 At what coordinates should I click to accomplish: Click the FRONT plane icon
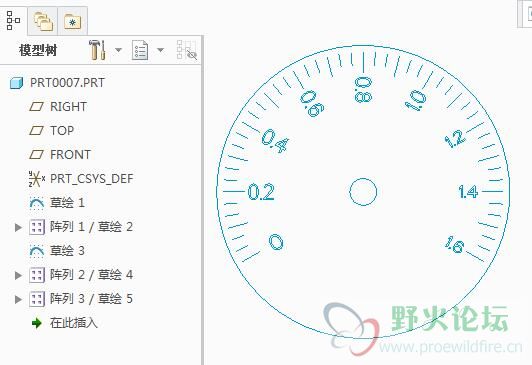pyautogui.click(x=36, y=155)
